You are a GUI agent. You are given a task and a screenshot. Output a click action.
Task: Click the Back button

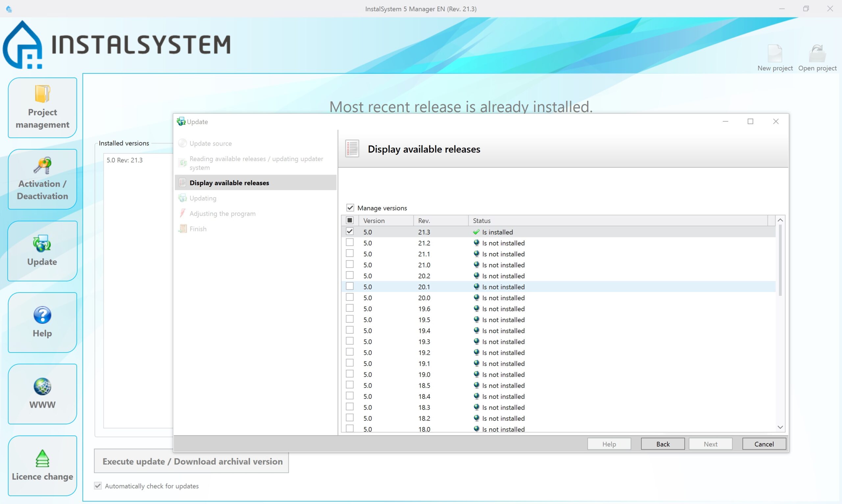coord(663,444)
